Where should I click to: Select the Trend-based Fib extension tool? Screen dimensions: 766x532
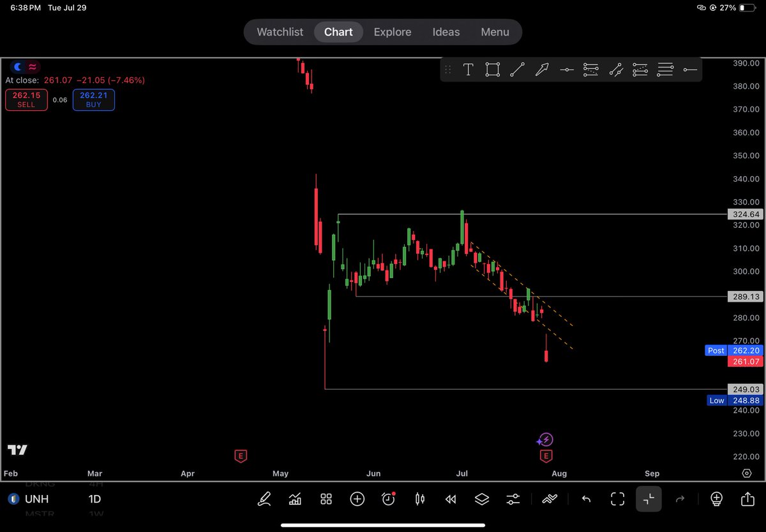tap(640, 70)
